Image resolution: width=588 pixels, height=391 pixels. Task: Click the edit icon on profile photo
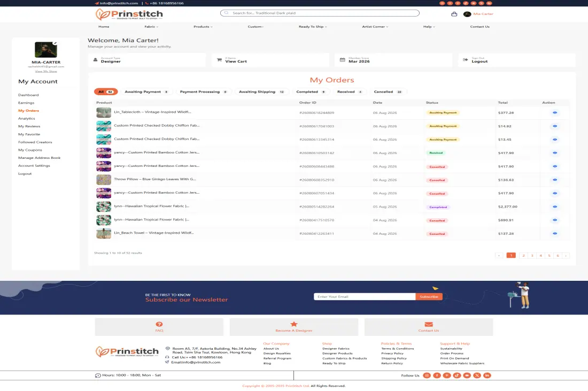coord(55,43)
